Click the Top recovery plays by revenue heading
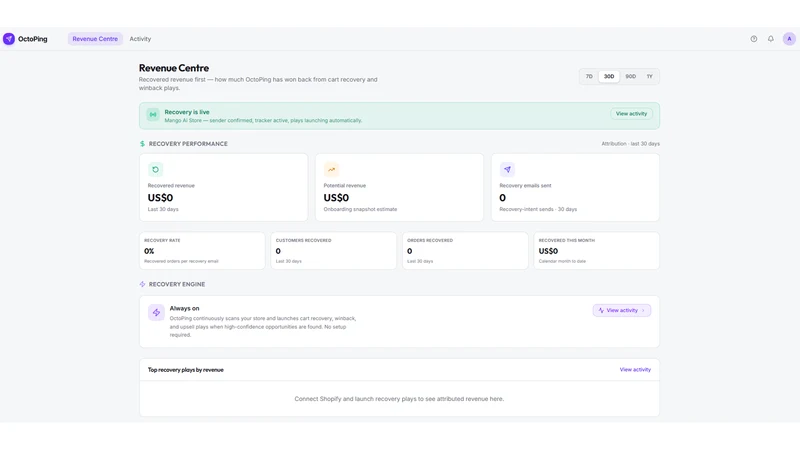Viewport: 800px width, 450px height. (x=186, y=370)
